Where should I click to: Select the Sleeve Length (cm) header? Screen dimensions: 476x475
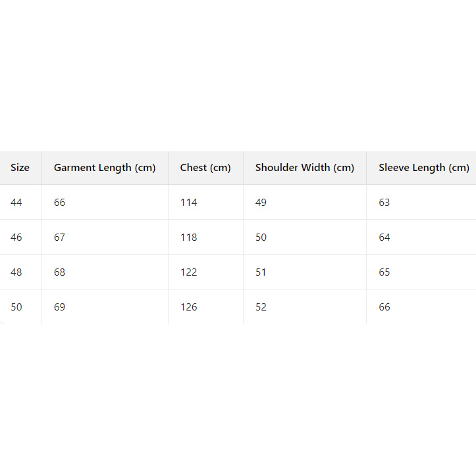(x=423, y=168)
